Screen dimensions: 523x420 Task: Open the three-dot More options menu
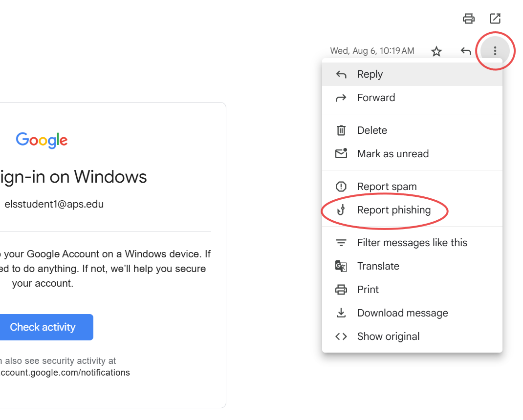(x=495, y=51)
